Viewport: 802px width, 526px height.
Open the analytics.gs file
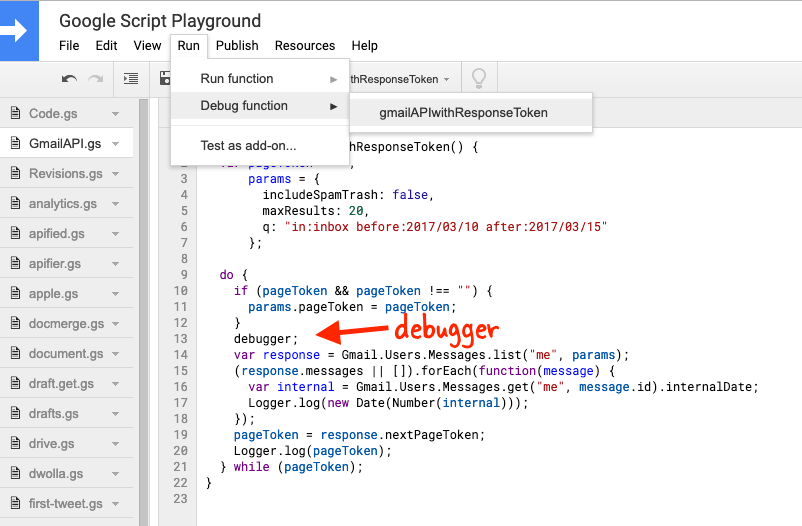[x=63, y=204]
